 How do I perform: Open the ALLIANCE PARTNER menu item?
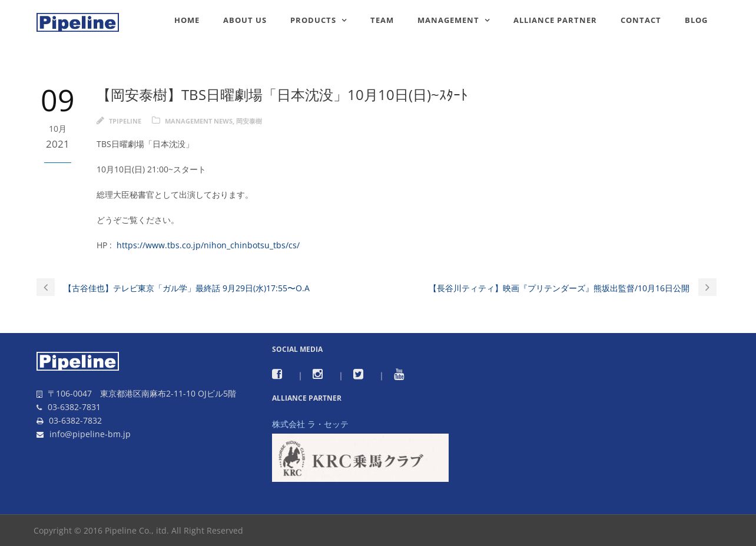(x=555, y=20)
